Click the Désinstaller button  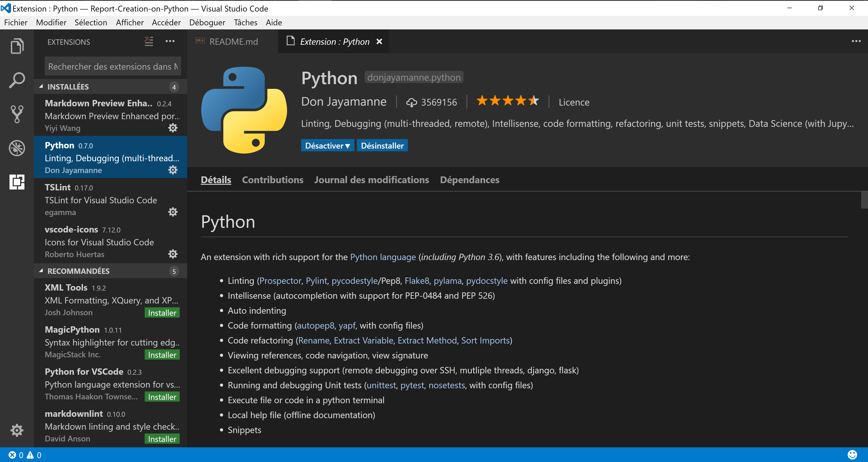(x=382, y=146)
